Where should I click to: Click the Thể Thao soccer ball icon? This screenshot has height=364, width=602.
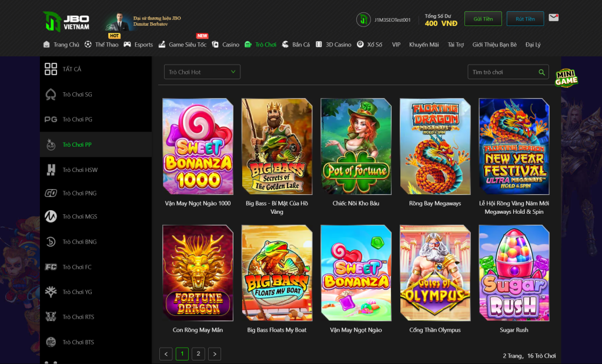[x=88, y=45]
